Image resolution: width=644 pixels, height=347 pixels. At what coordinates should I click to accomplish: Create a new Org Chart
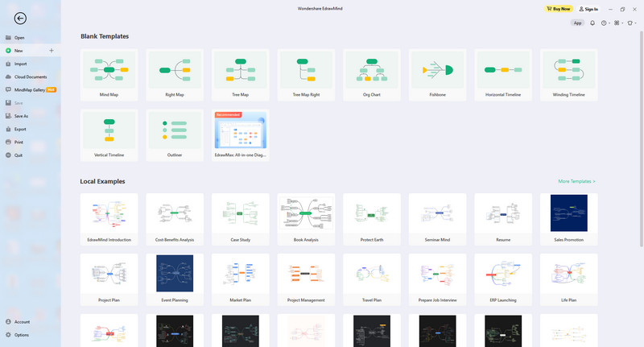[372, 75]
